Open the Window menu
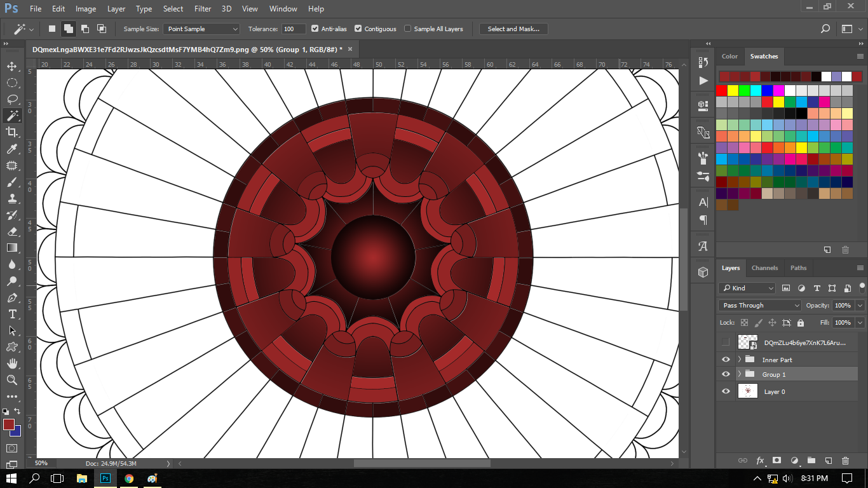868x488 pixels. click(283, 9)
